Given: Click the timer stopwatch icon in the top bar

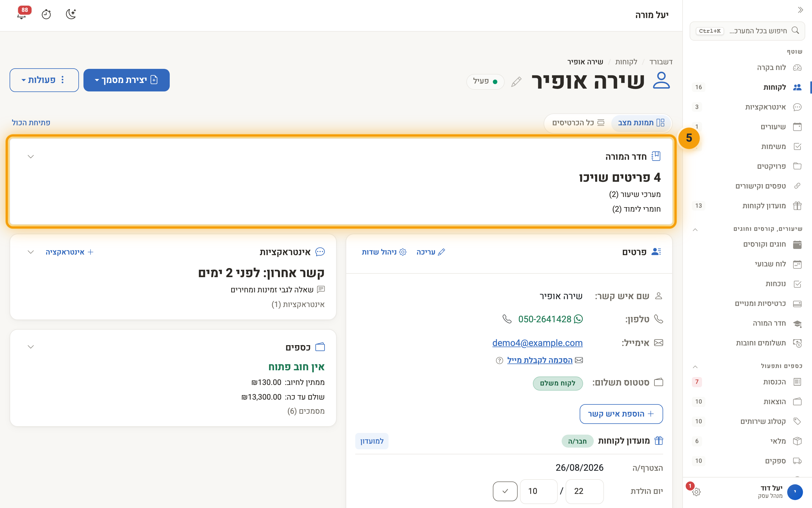Looking at the screenshot, I should coord(46,14).
